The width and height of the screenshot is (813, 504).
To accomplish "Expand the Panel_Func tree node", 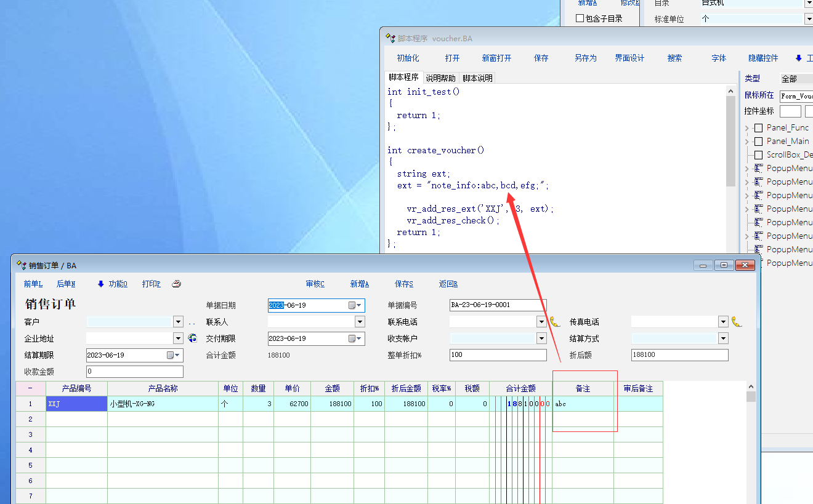I will tap(748, 128).
